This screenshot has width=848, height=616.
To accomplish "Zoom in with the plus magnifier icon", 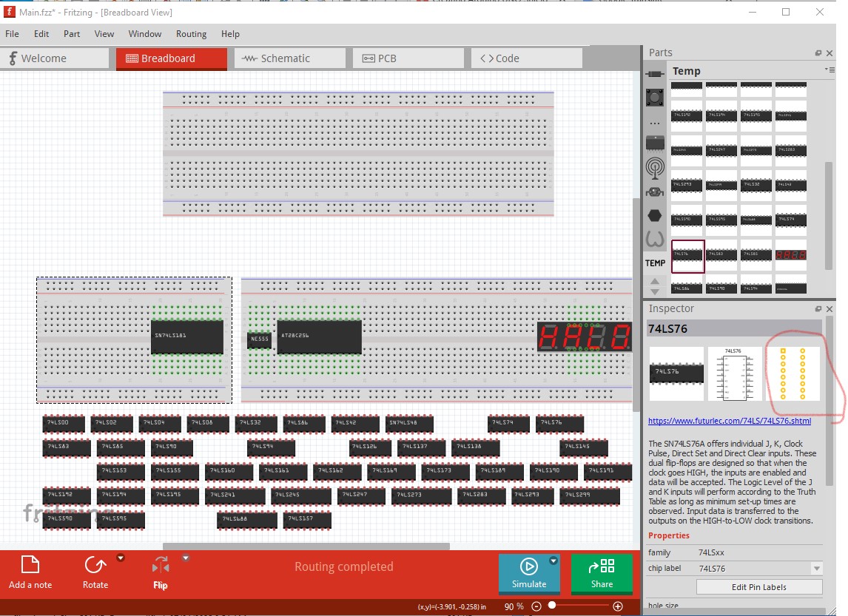I will point(618,606).
